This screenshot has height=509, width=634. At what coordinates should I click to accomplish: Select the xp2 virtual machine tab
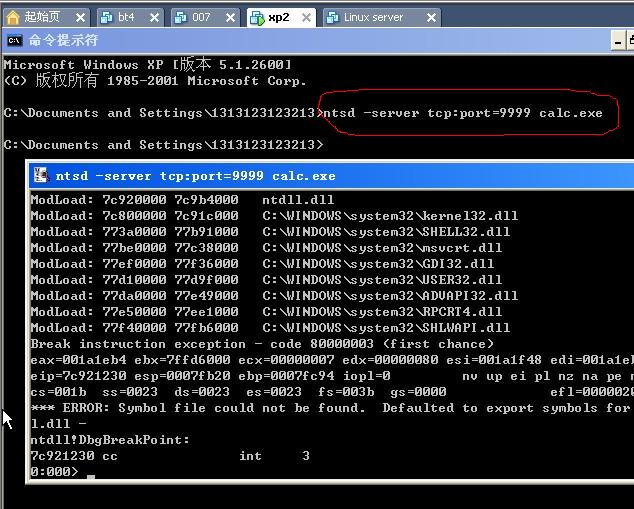[x=279, y=17]
